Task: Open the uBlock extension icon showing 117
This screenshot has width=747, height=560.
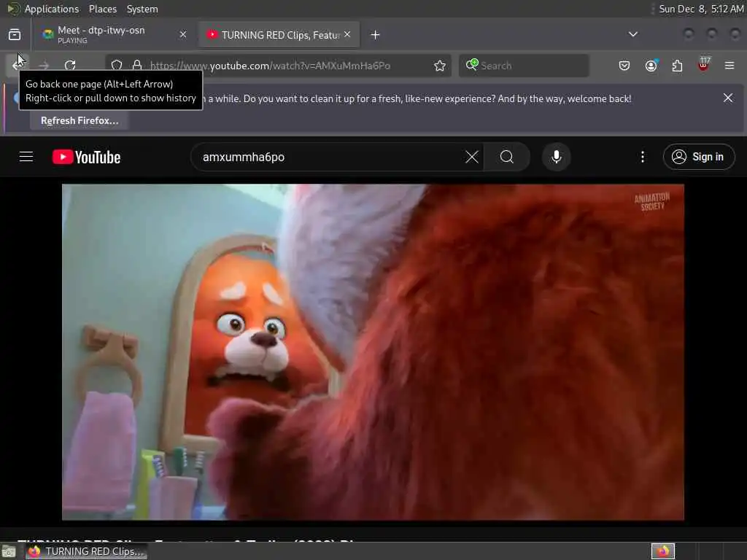Action: pos(703,65)
